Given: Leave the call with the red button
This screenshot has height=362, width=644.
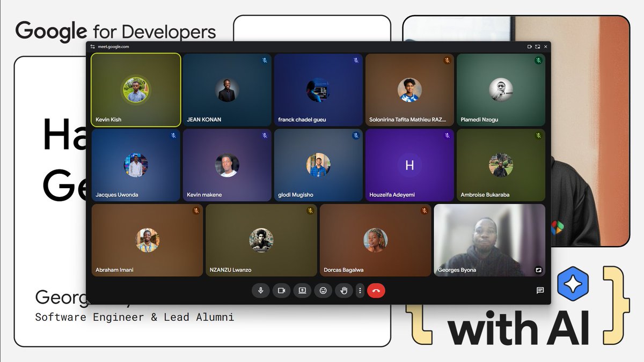Looking at the screenshot, I should click(x=376, y=290).
